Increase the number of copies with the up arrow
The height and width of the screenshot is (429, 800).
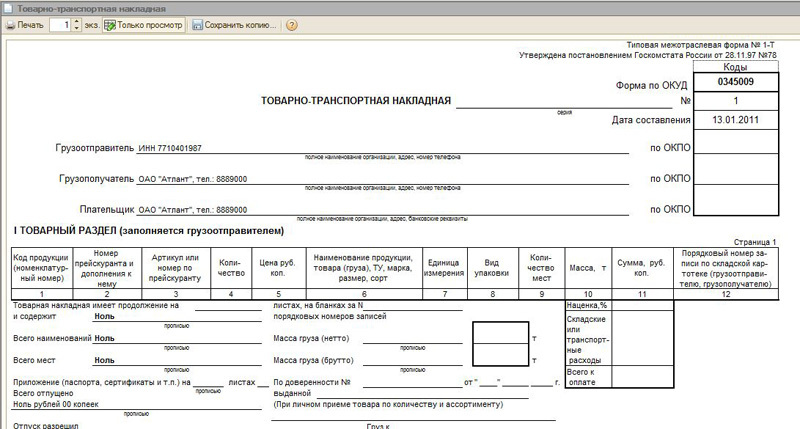tap(77, 20)
